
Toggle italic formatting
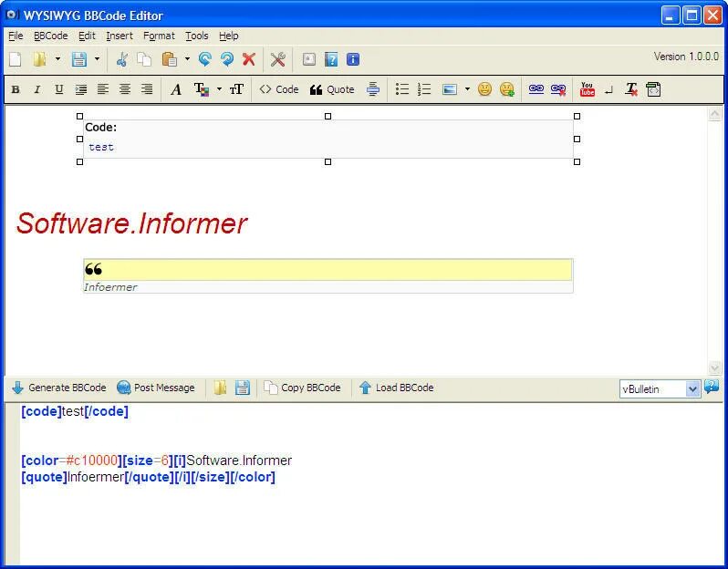[x=36, y=89]
